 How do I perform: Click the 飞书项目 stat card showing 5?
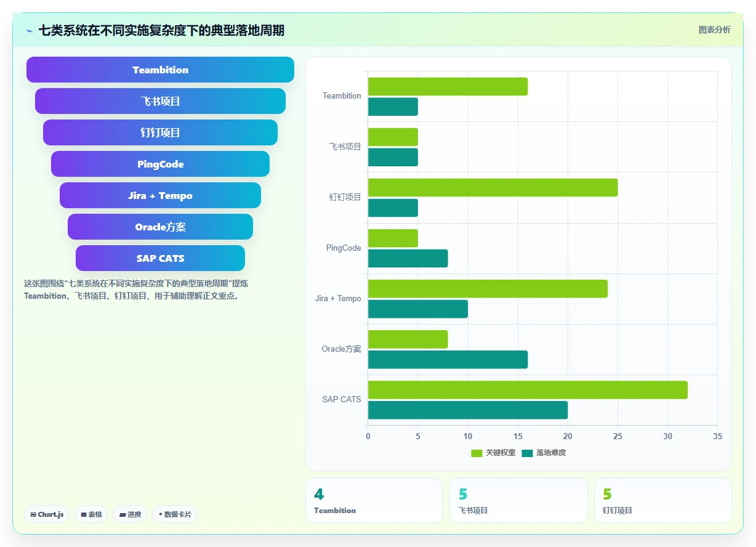(x=518, y=500)
